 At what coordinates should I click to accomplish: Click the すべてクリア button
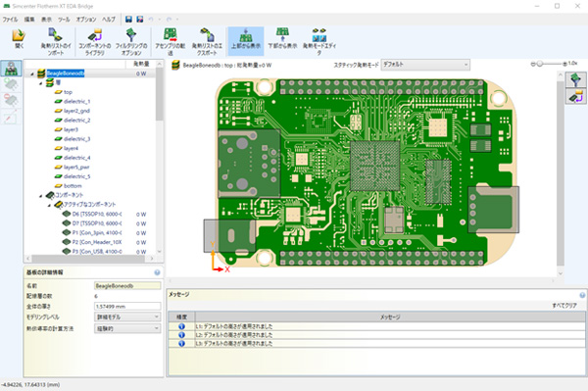pyautogui.click(x=564, y=306)
